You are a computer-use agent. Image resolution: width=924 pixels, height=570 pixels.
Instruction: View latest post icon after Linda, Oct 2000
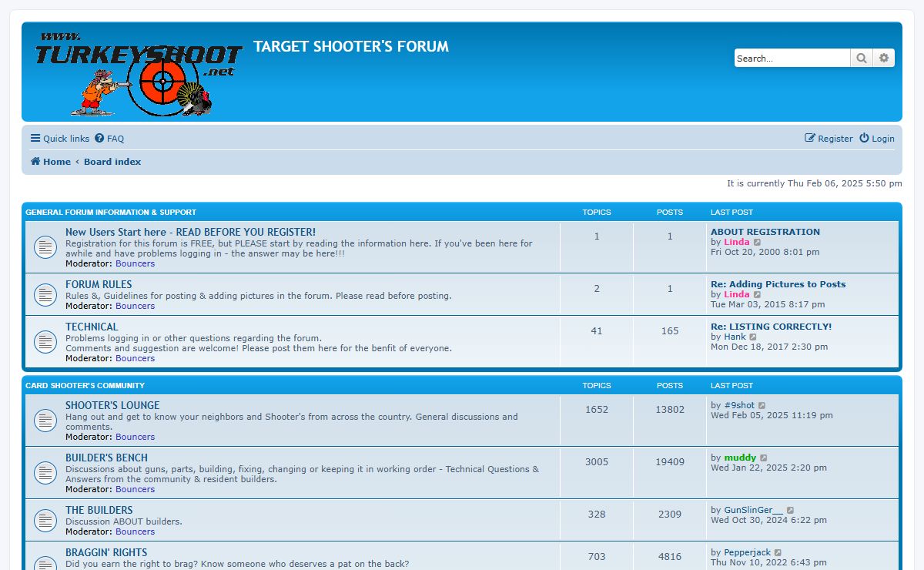[758, 242]
